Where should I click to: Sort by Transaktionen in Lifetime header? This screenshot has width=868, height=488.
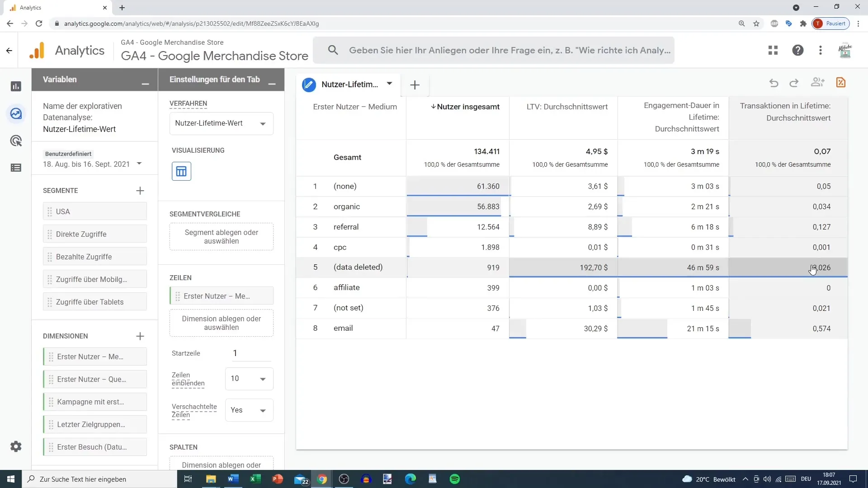pos(785,112)
